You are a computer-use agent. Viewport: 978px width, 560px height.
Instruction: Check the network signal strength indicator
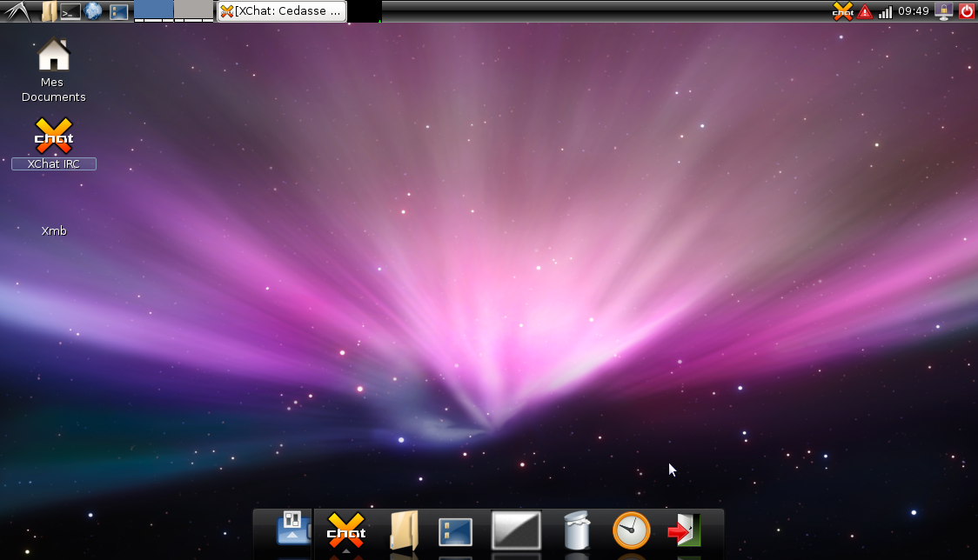pyautogui.click(x=885, y=11)
